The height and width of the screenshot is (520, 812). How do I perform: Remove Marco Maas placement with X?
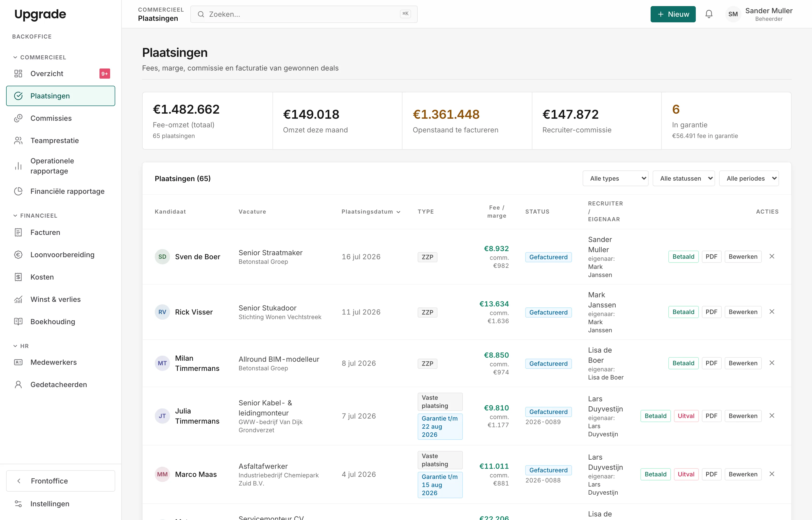772,474
